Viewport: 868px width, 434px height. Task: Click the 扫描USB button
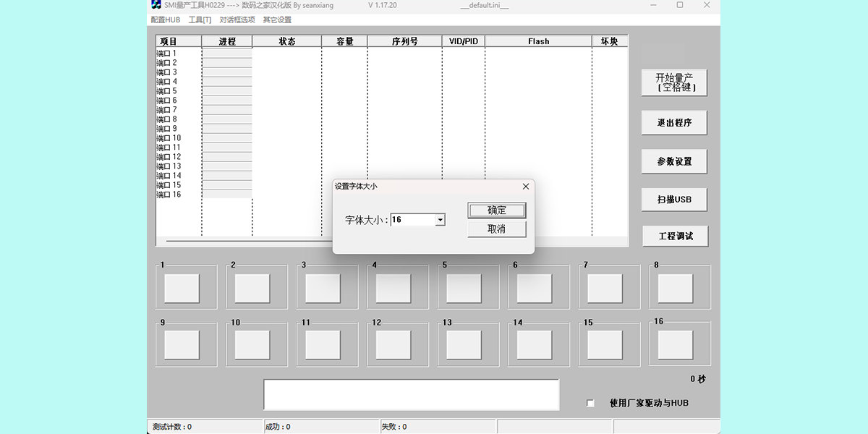tap(674, 200)
